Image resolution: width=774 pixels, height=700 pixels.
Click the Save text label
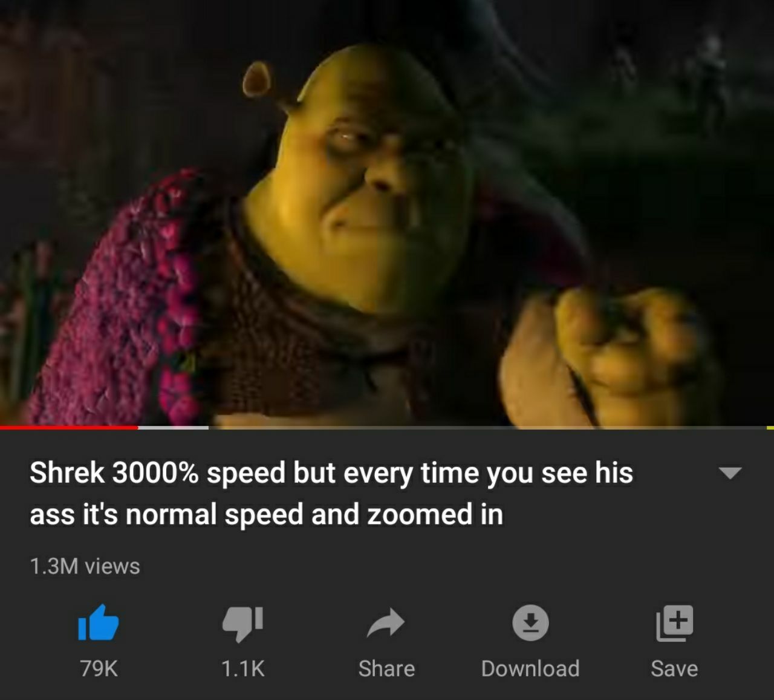coord(674,669)
